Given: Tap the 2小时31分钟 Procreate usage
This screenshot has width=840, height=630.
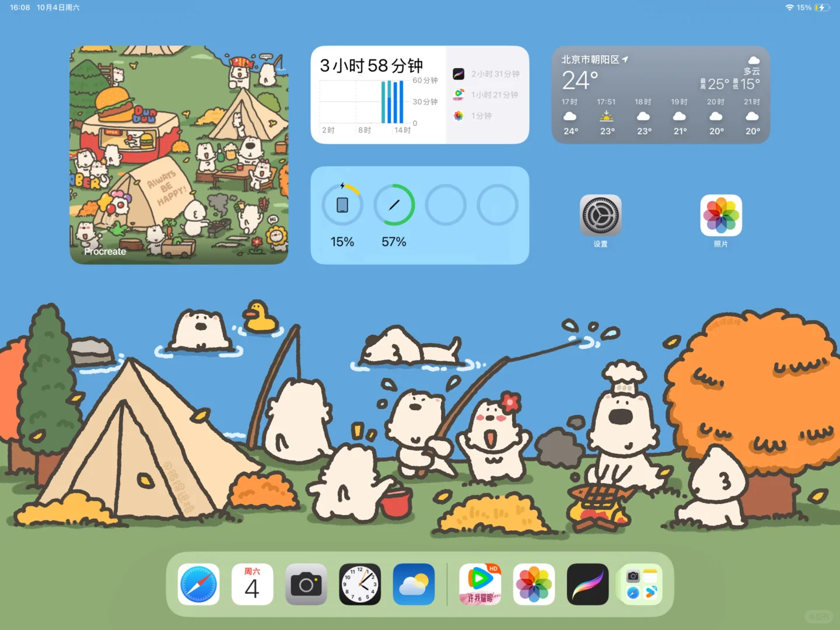Looking at the screenshot, I should coord(495,74).
